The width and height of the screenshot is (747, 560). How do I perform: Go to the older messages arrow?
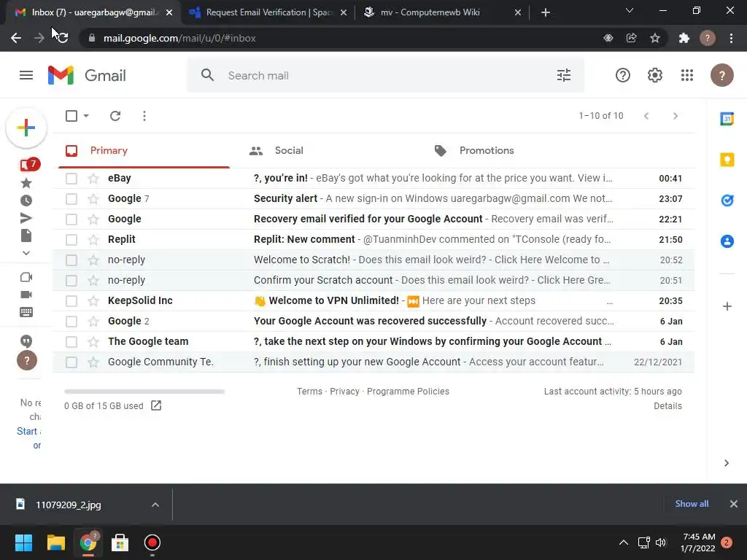(x=675, y=116)
